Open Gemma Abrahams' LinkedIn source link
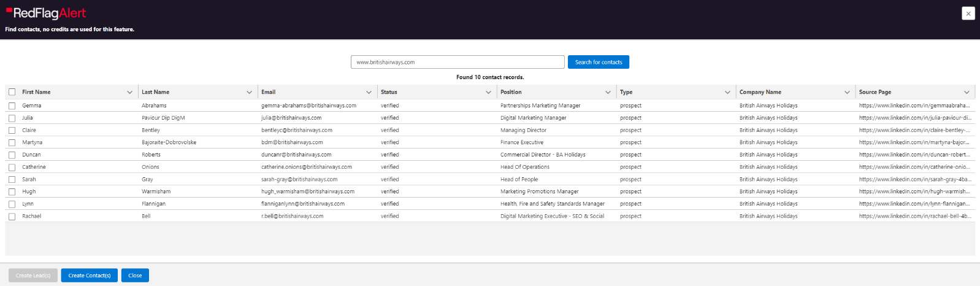 [x=914, y=106]
